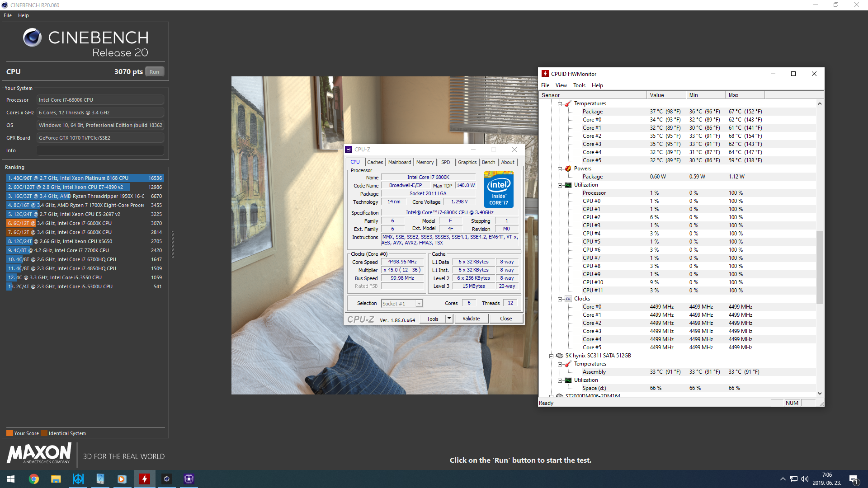Screen dimensions: 868x488
Task: Switch to the Bench tab in CPU-Z
Action: coord(488,162)
